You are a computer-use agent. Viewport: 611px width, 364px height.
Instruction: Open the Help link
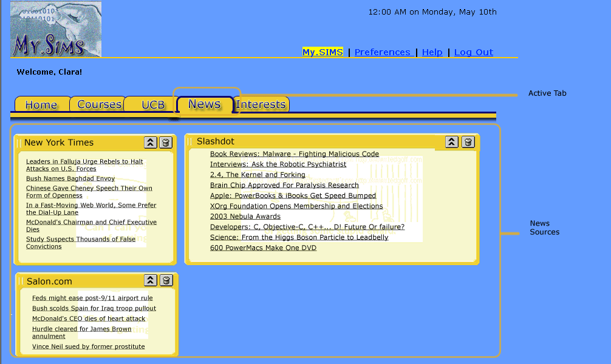(432, 52)
